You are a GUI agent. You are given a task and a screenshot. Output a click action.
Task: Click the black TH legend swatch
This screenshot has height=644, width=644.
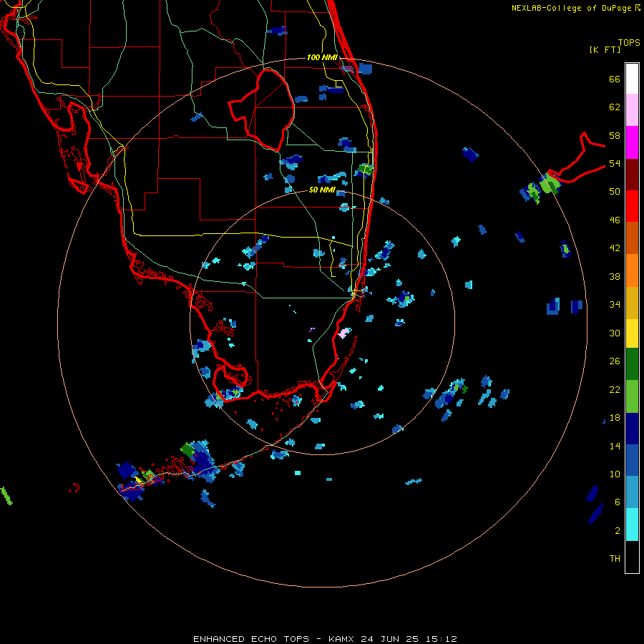point(632,557)
